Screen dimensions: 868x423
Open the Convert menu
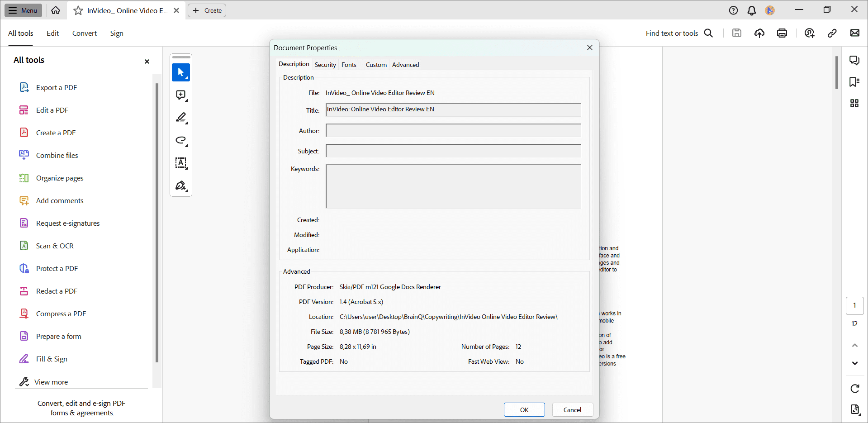coord(84,33)
